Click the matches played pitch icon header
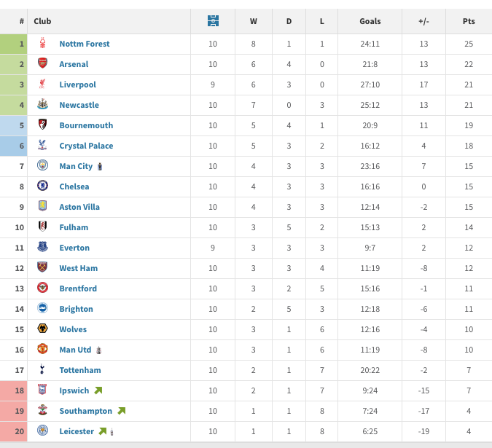Image resolution: width=492 pixels, height=448 pixels. coord(213,21)
